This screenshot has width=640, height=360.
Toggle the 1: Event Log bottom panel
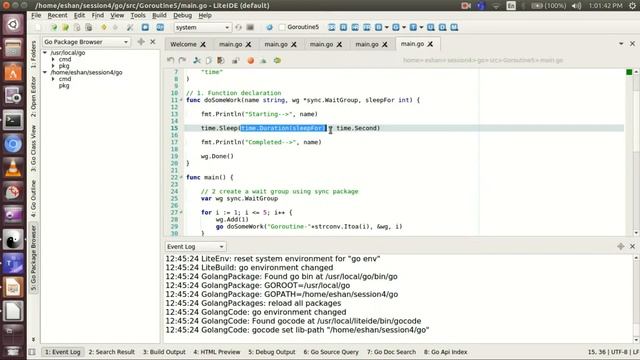(x=62, y=352)
